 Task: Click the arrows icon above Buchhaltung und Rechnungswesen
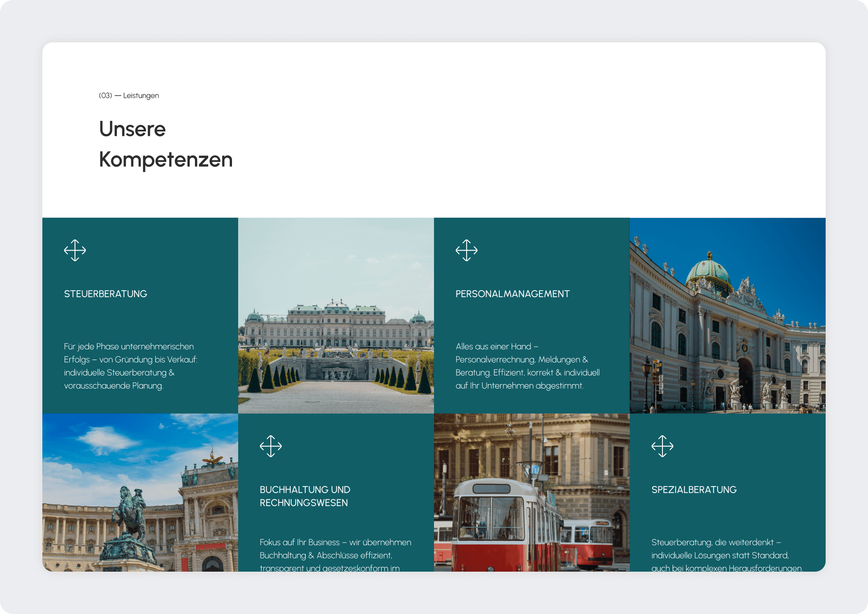pyautogui.click(x=271, y=446)
